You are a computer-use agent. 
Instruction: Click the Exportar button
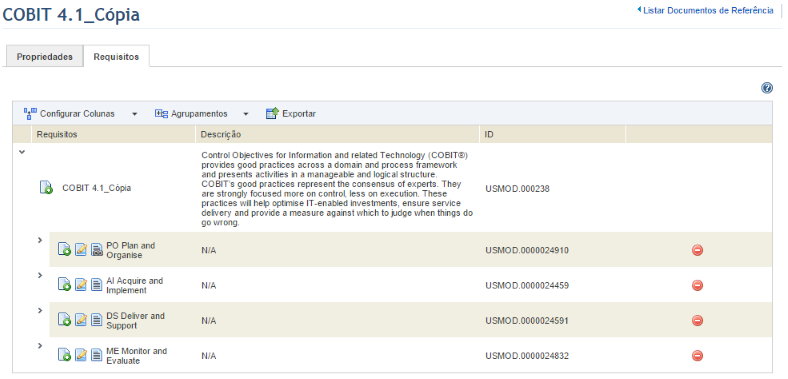pyautogui.click(x=290, y=114)
